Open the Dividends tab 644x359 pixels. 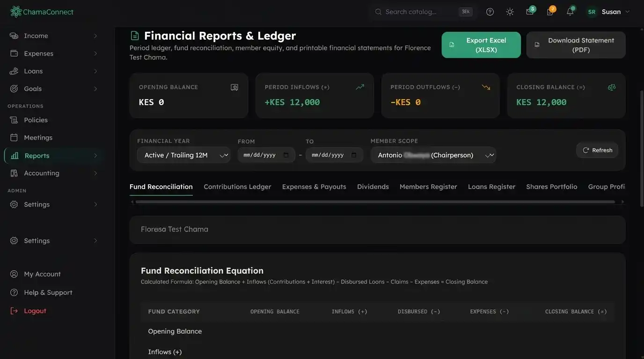[373, 187]
